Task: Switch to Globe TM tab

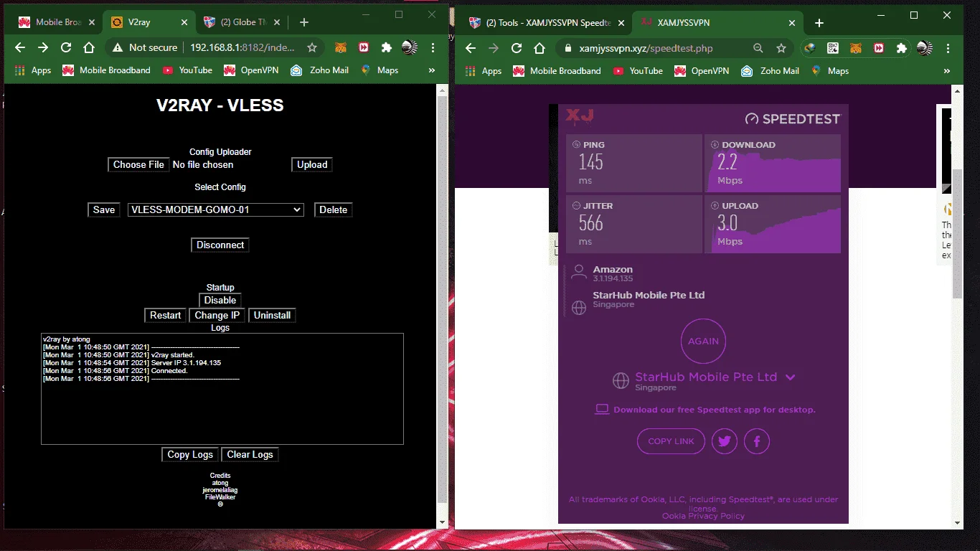Action: tap(240, 22)
